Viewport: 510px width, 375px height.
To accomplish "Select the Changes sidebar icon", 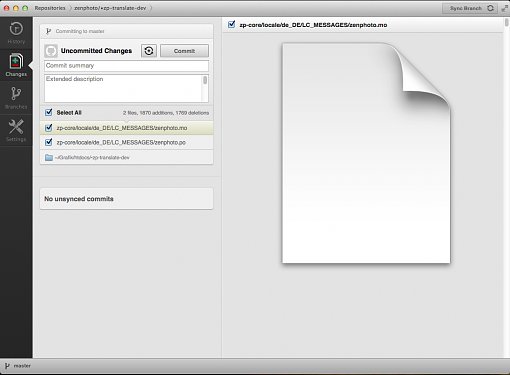I will (16, 65).
